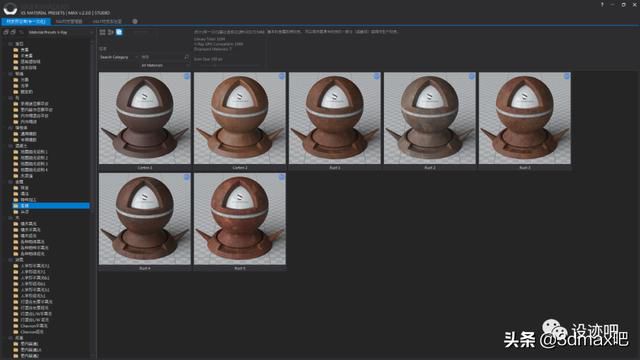The height and width of the screenshot is (360, 640).
Task: Toggle the corner badge icon on Rust 1
Action: 377,76
